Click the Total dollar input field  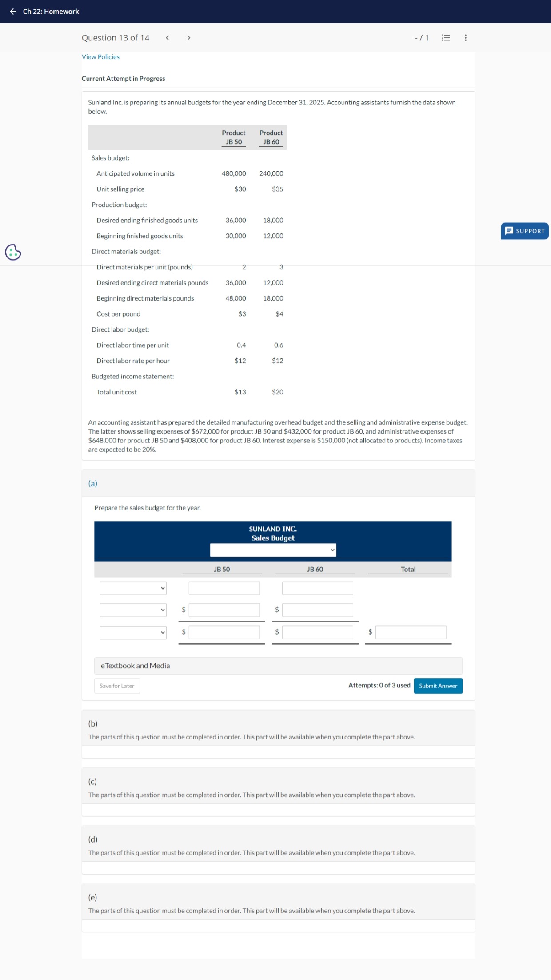(411, 632)
